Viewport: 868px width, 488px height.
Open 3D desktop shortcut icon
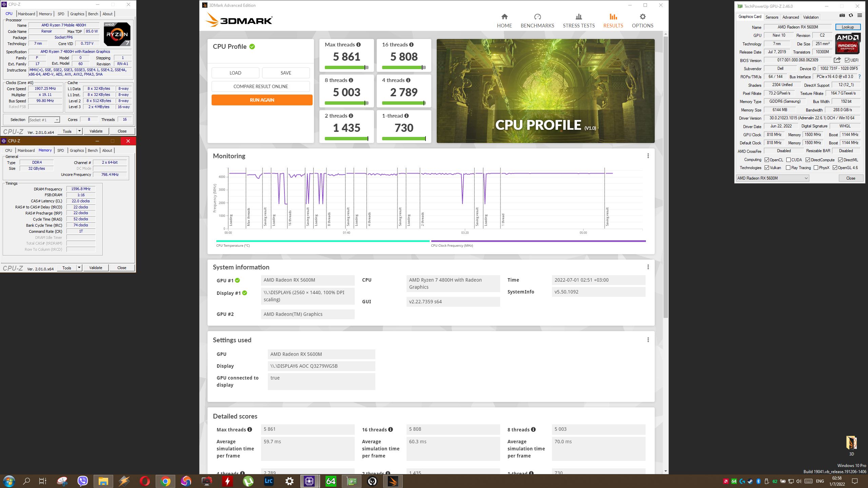851,446
